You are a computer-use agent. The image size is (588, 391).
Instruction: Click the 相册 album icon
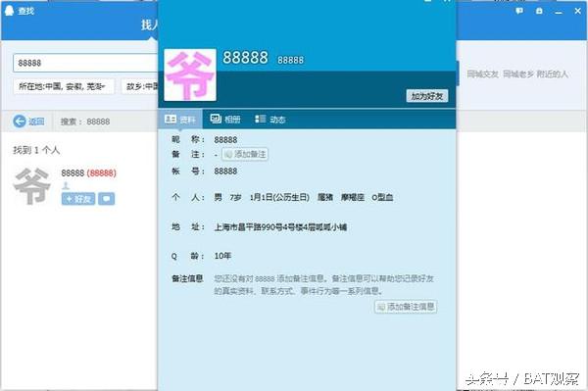coord(216,119)
